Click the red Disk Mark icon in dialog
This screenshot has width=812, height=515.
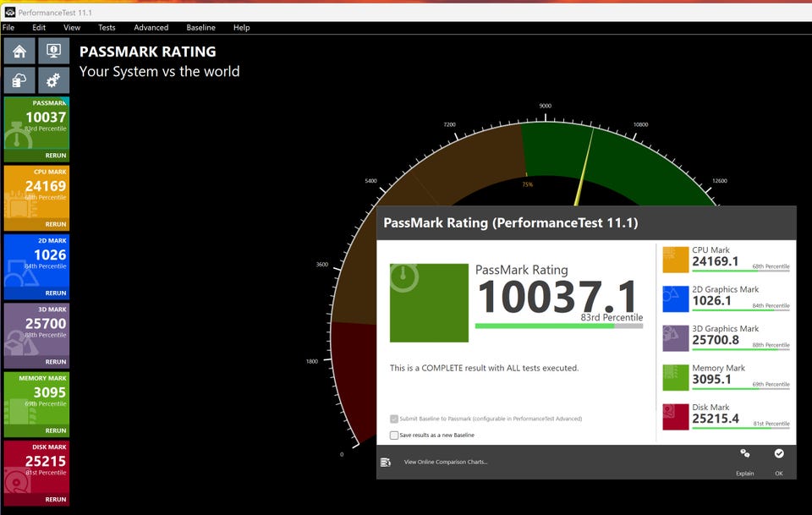675,417
